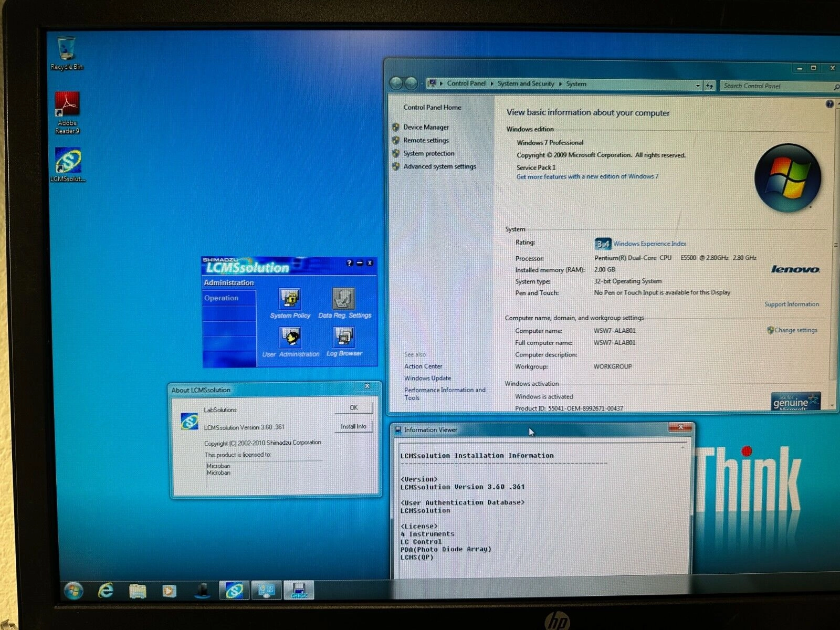Image resolution: width=840 pixels, height=630 pixels.
Task: Open Remote settings link
Action: coord(426,140)
